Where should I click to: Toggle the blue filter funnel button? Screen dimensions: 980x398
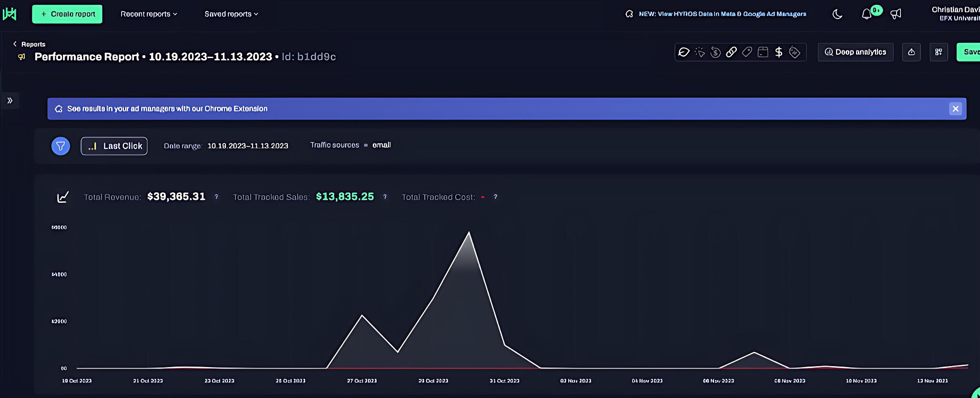61,146
